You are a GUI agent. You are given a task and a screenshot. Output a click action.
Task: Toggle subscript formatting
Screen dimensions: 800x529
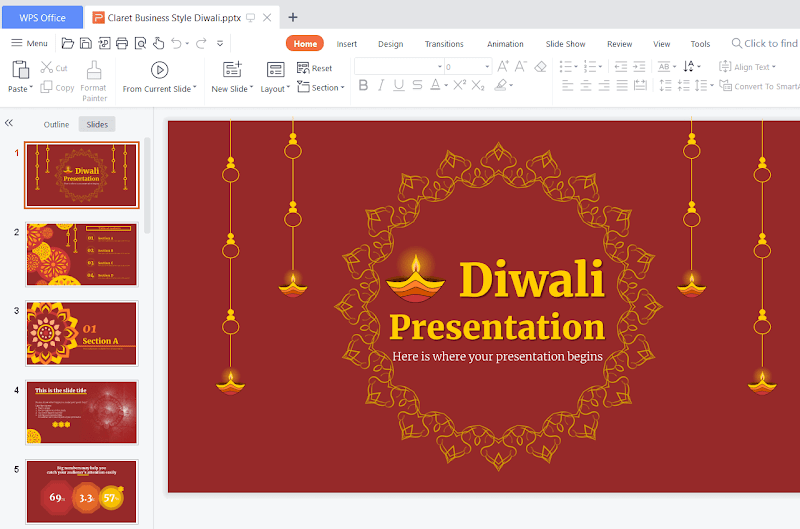[x=478, y=85]
